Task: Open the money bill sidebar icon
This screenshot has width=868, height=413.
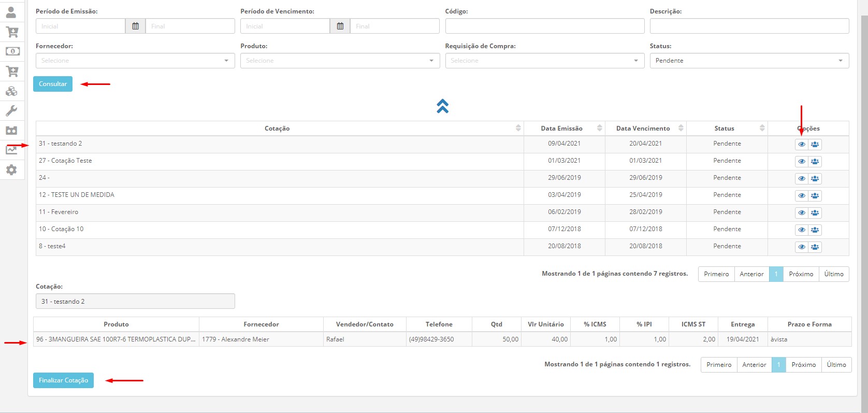Action: tap(12, 51)
